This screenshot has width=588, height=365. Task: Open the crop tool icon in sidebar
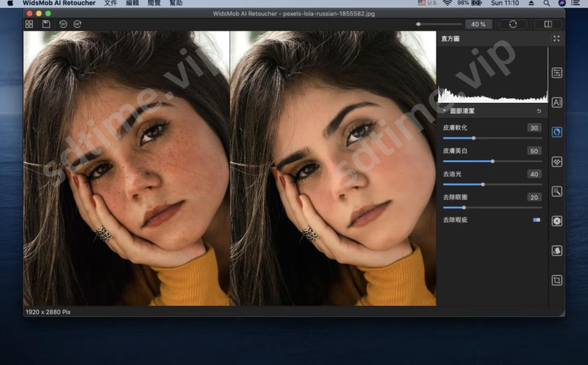pos(557,280)
